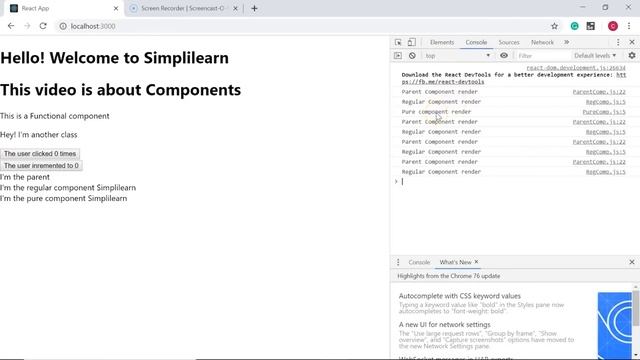Activate the inspect element picker
The width and height of the screenshot is (640, 360).
[x=398, y=42]
